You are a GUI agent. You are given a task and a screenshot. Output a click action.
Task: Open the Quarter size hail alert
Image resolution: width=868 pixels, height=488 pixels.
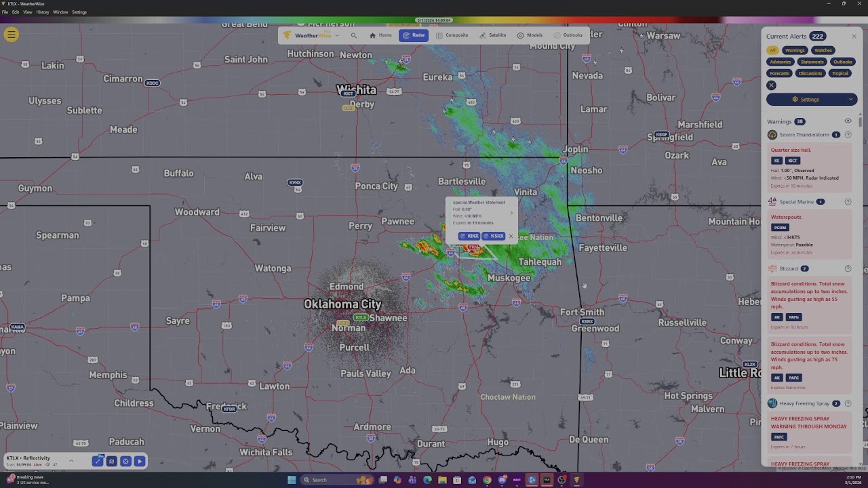(x=809, y=167)
